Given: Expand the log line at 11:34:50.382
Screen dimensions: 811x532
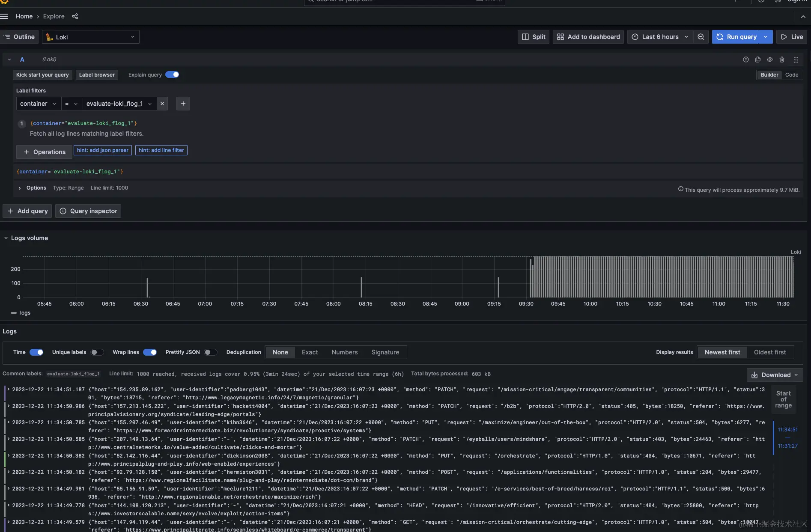Looking at the screenshot, I should (8, 456).
